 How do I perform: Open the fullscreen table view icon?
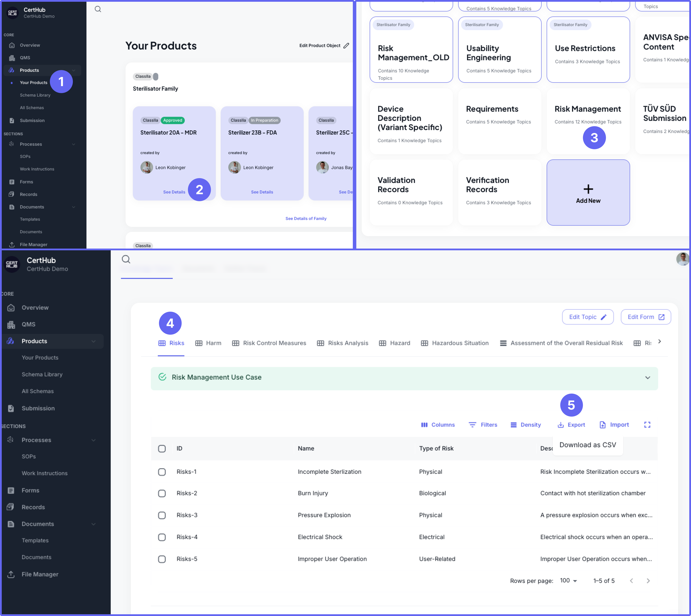[648, 425]
